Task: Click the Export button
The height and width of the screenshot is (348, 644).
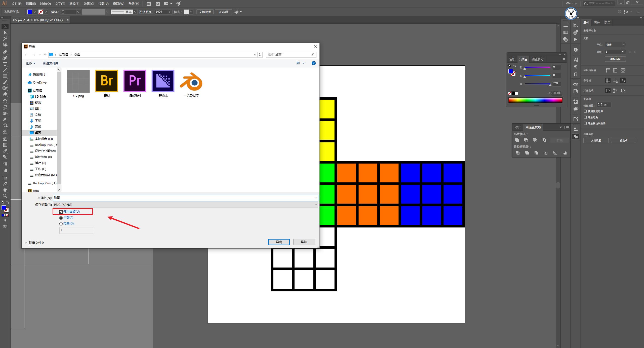Action: click(x=279, y=242)
